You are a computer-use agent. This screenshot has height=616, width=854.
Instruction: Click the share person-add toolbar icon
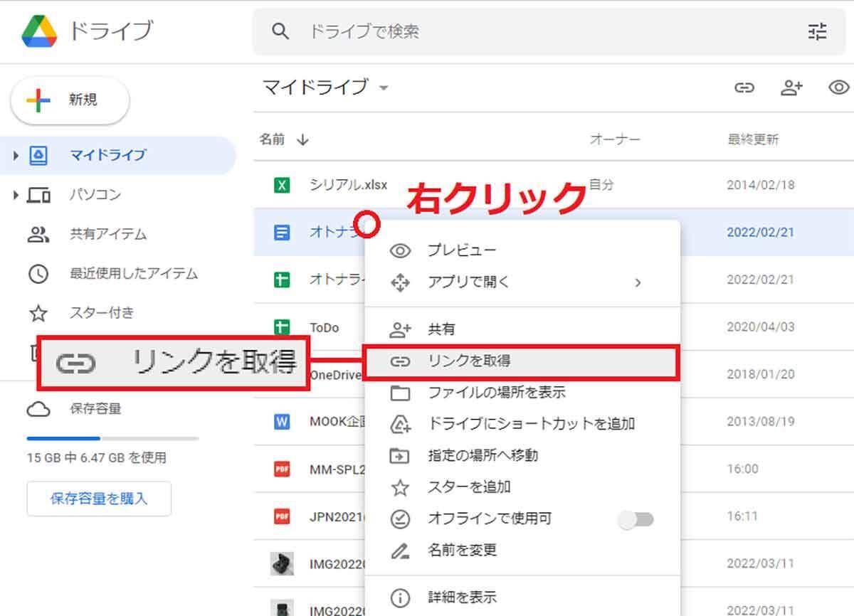pos(791,87)
